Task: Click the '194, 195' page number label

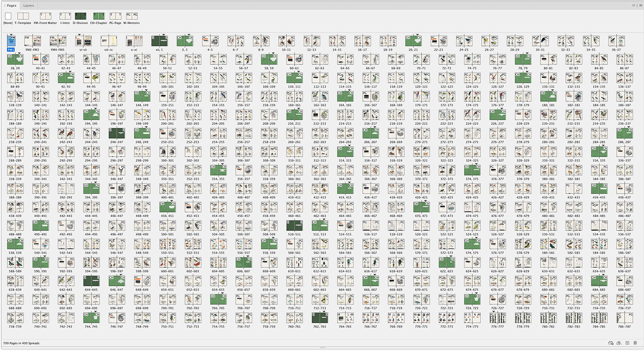Action: point(91,124)
